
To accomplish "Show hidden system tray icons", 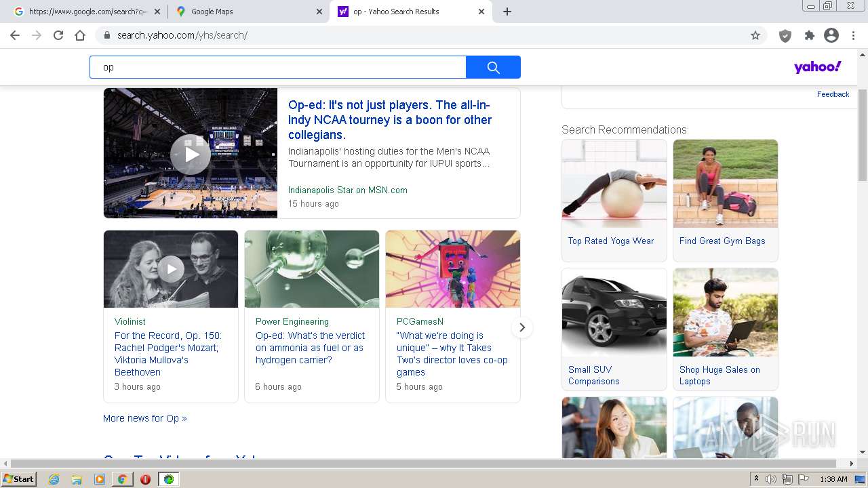I will click(757, 479).
